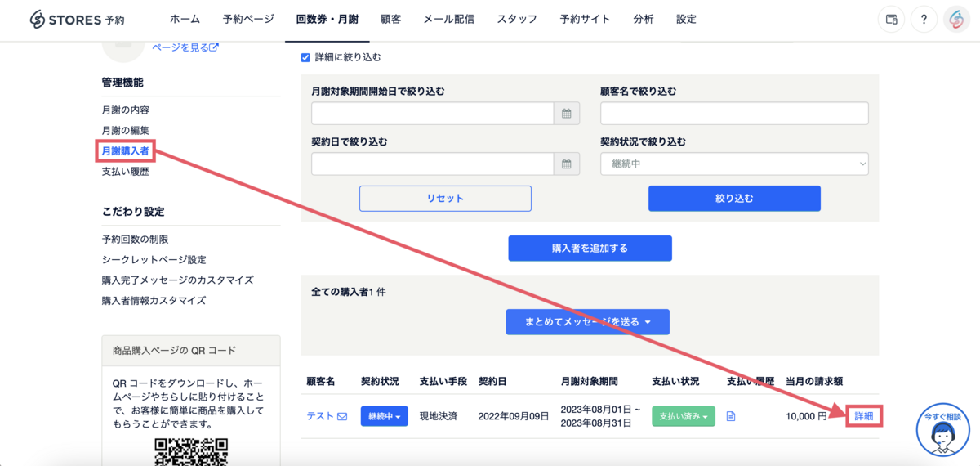Open 予約回数の制限 setting

[x=135, y=239]
